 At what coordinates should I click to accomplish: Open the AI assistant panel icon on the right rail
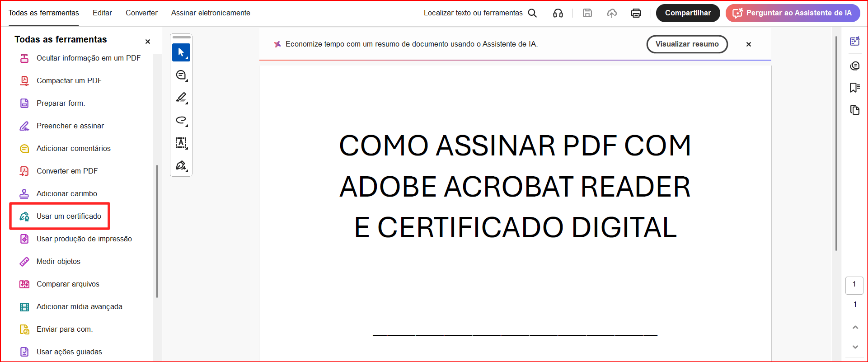(855, 41)
